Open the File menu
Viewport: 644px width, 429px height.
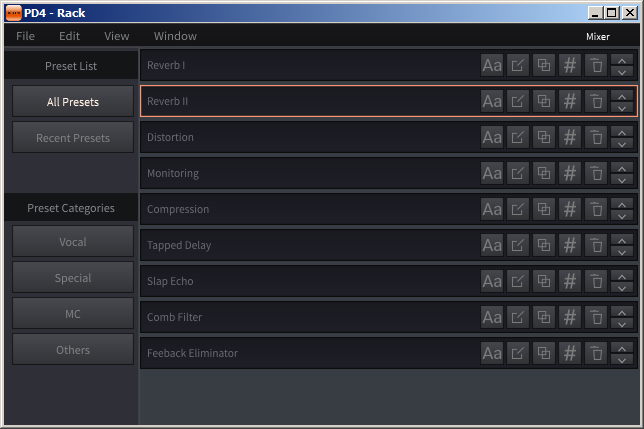point(25,36)
